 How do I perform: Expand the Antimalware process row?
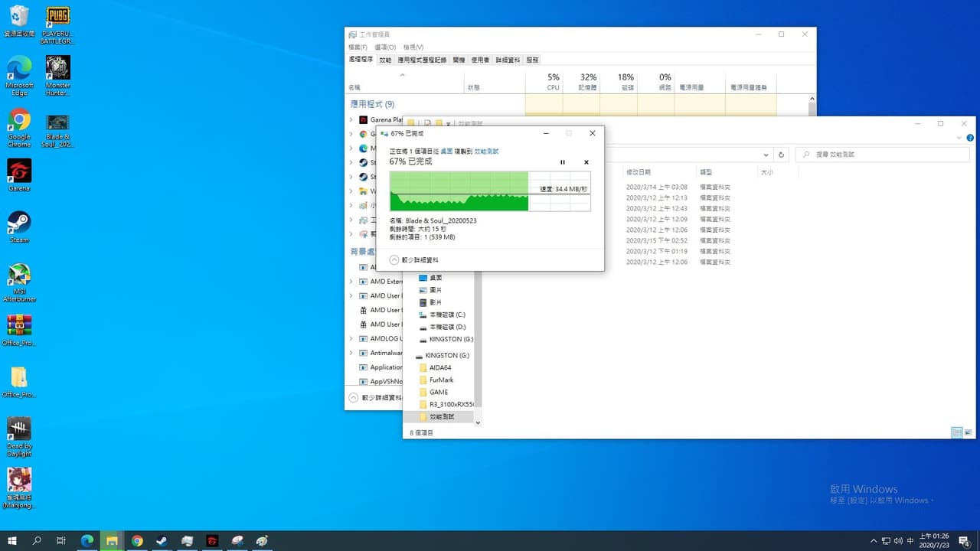tap(351, 353)
